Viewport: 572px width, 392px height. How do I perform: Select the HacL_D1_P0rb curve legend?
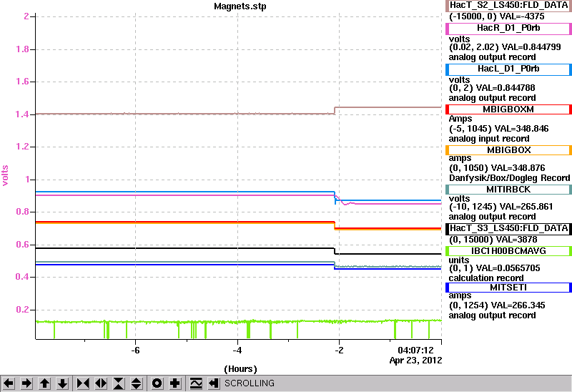tap(508, 69)
